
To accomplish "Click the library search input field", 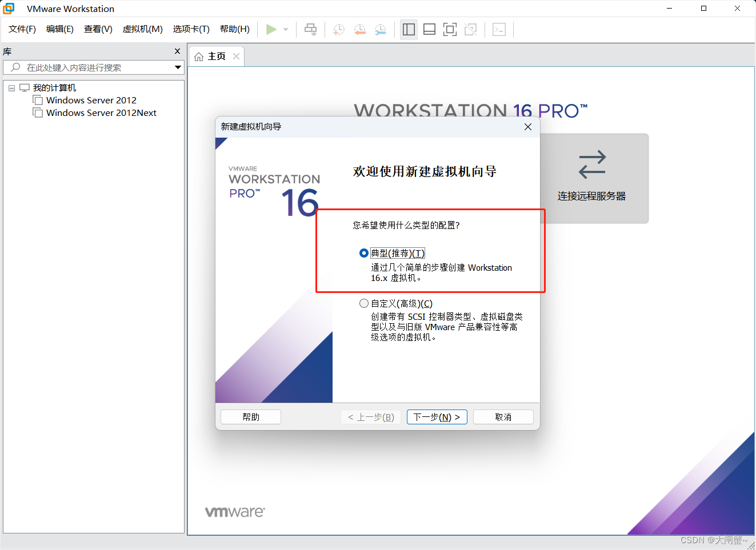I will [x=94, y=67].
